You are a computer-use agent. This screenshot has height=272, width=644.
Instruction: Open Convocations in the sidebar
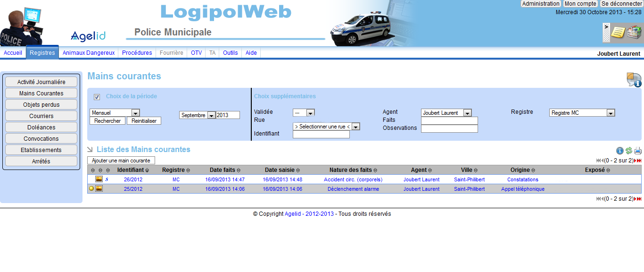(x=41, y=139)
